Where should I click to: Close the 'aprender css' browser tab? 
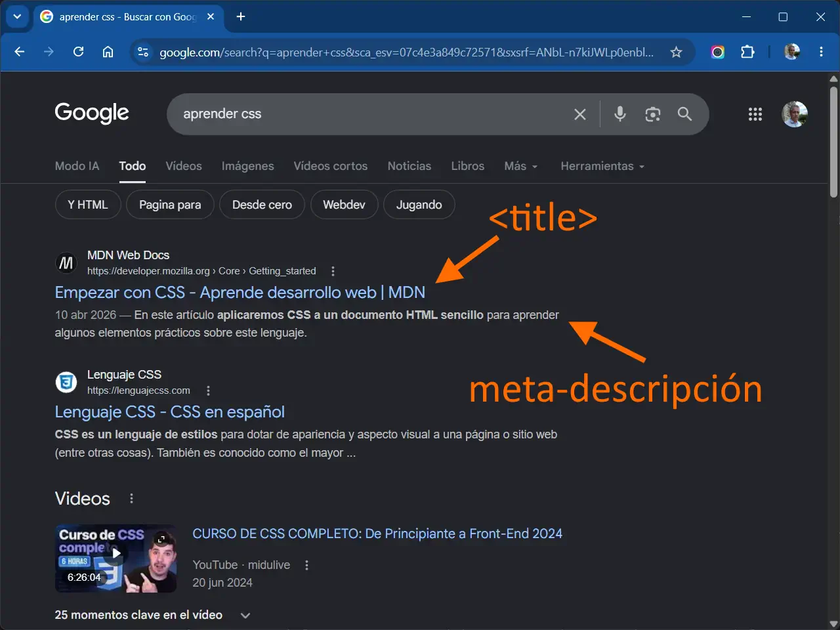click(x=211, y=16)
